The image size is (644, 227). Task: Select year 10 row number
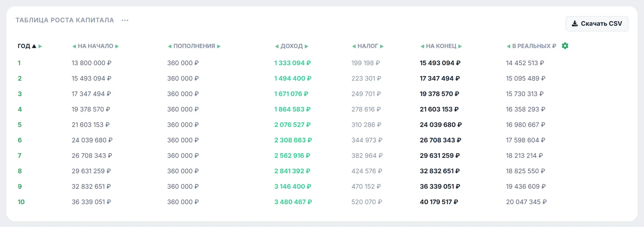click(x=21, y=202)
